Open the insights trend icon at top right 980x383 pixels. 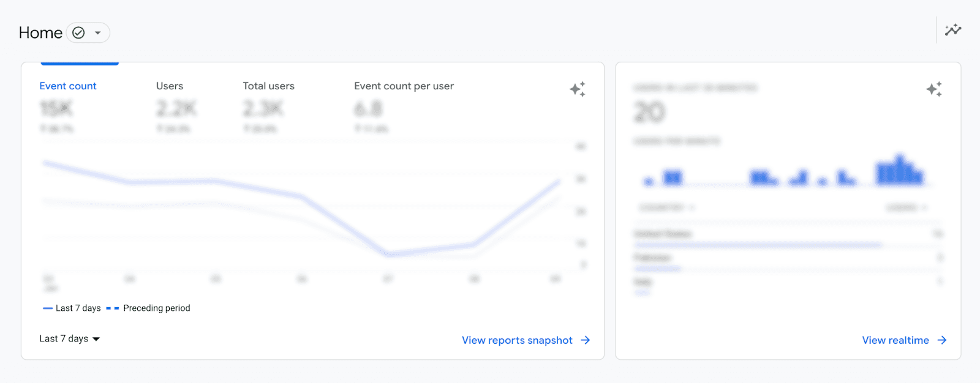click(x=953, y=30)
